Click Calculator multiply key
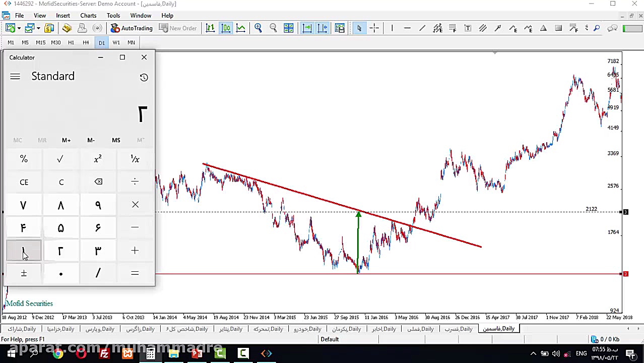Screen dimensions: 644x363 tap(135, 205)
